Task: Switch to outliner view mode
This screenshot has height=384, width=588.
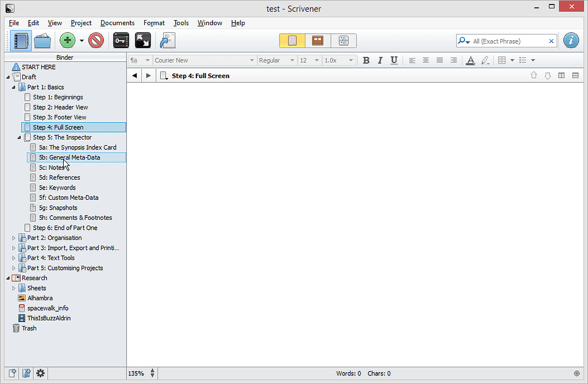Action: coord(343,40)
